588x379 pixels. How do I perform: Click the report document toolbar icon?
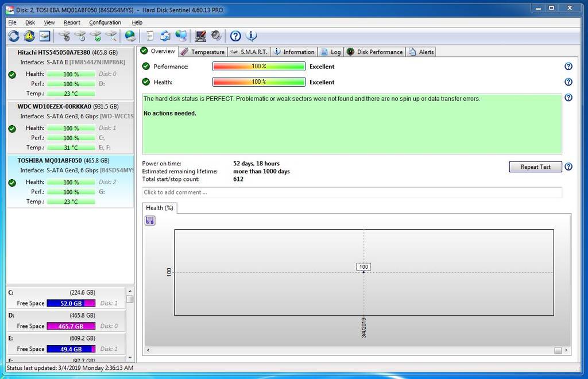[149, 36]
